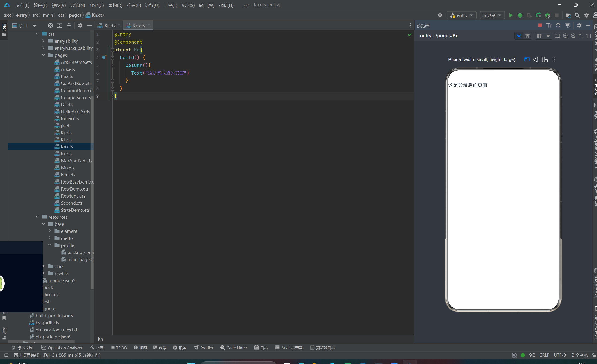The image size is (597, 364).
Task: Open the 无设备 device dropdown
Action: tap(492, 15)
